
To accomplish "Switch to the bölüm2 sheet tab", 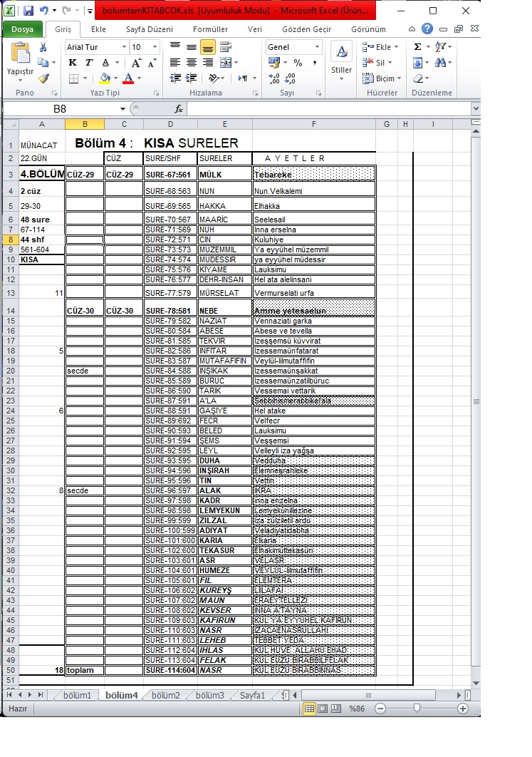I will tap(165, 695).
